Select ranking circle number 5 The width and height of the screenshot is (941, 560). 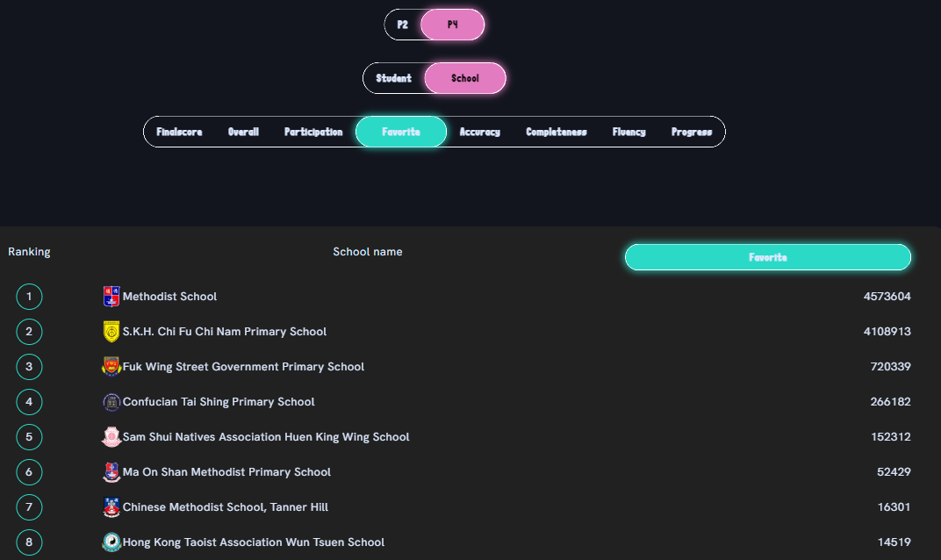(29, 437)
